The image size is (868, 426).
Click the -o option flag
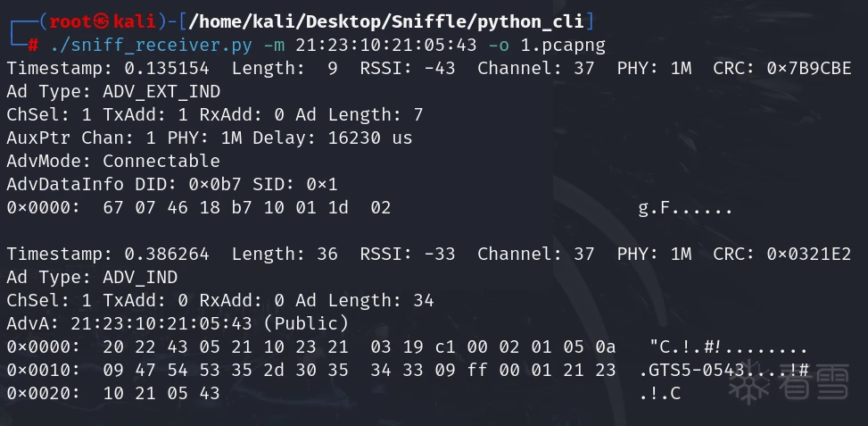point(499,46)
